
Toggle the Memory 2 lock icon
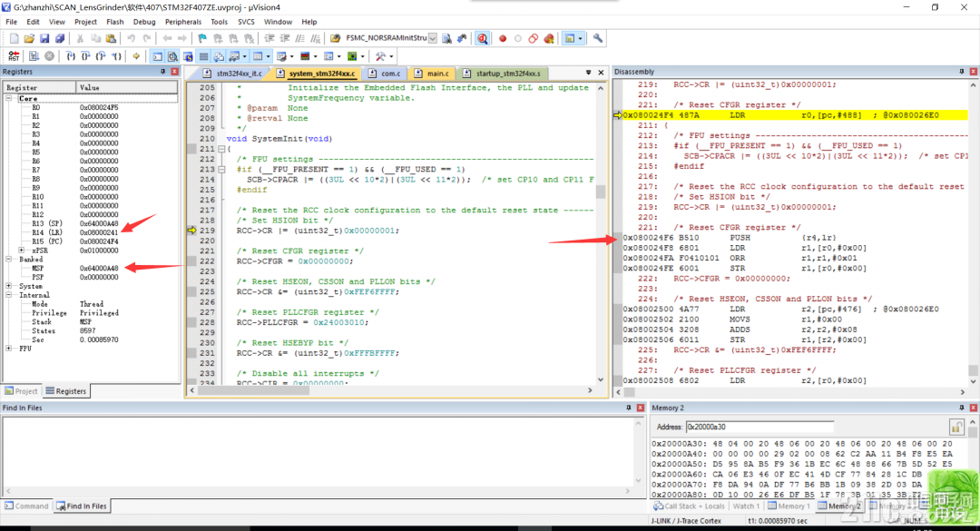coord(956,428)
